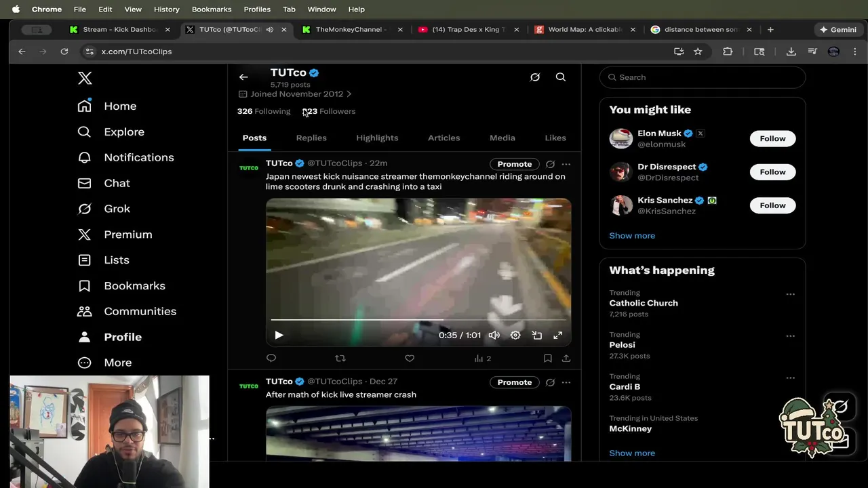Open Lists in the sidebar
Image resolution: width=868 pixels, height=488 pixels.
pyautogui.click(x=103, y=260)
